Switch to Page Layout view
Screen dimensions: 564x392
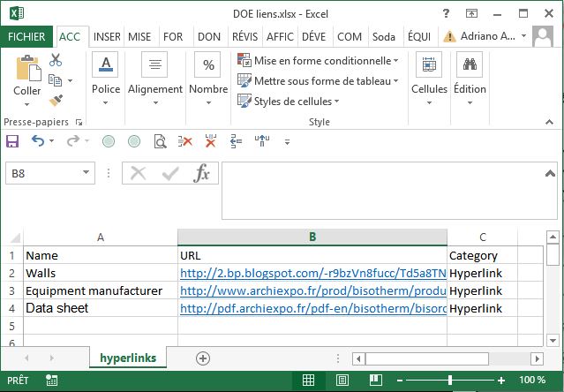tap(341, 380)
